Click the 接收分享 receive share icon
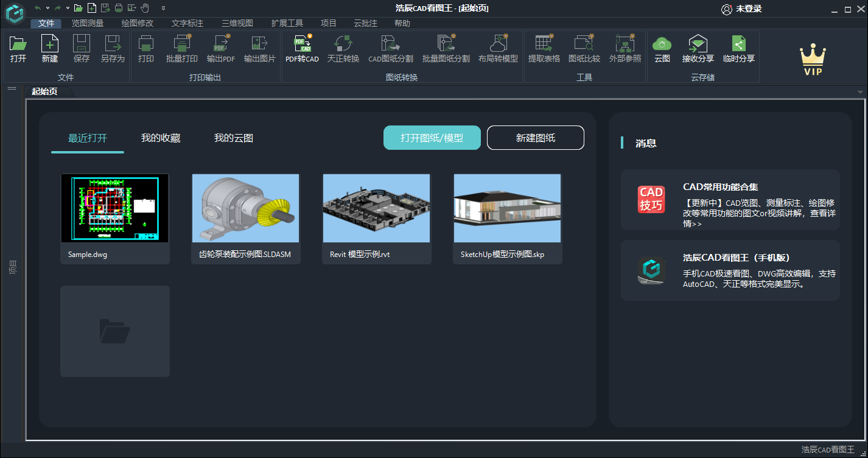 click(x=698, y=44)
